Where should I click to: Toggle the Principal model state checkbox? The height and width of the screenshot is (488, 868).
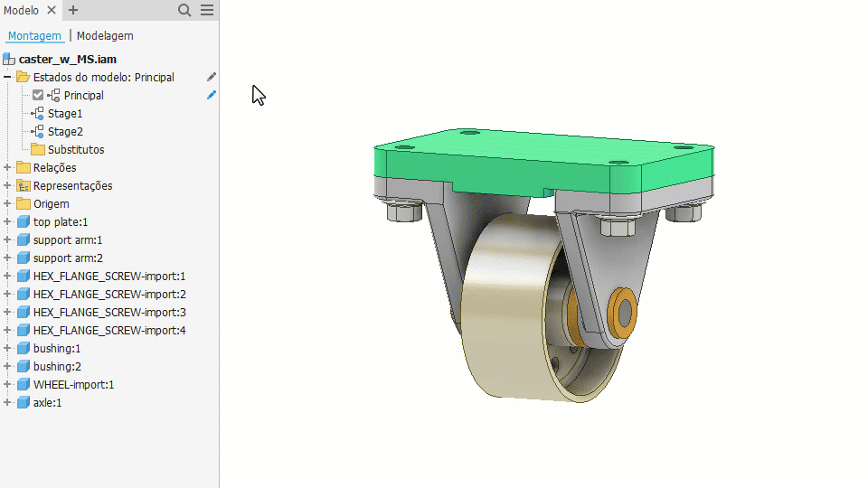pos(38,95)
